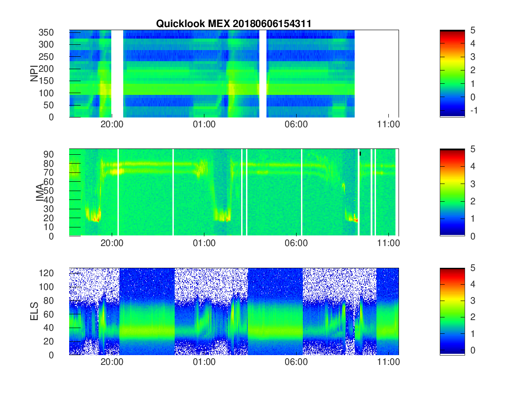Click the 5 tick on IMA colorbar
The image size is (532, 399).
(473, 149)
